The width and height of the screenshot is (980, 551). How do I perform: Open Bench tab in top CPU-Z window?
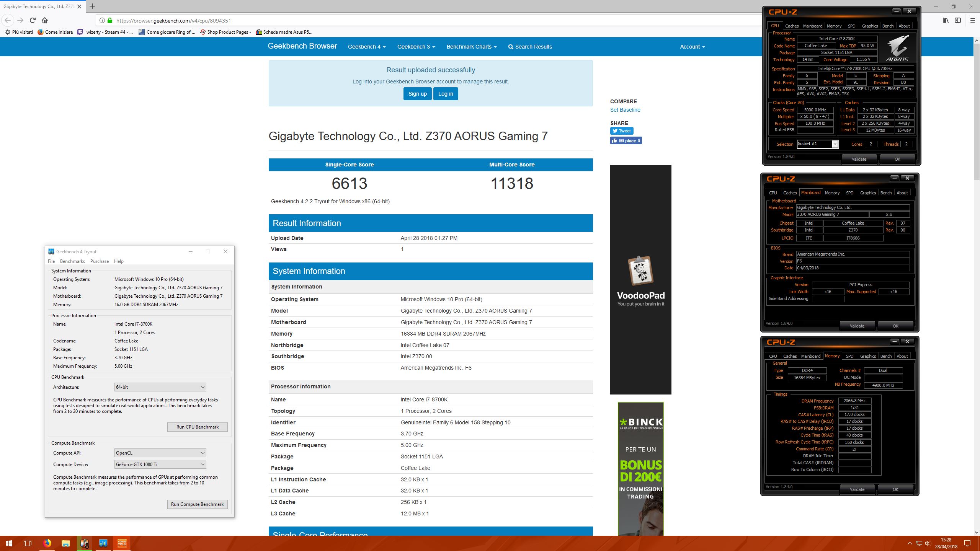[888, 26]
